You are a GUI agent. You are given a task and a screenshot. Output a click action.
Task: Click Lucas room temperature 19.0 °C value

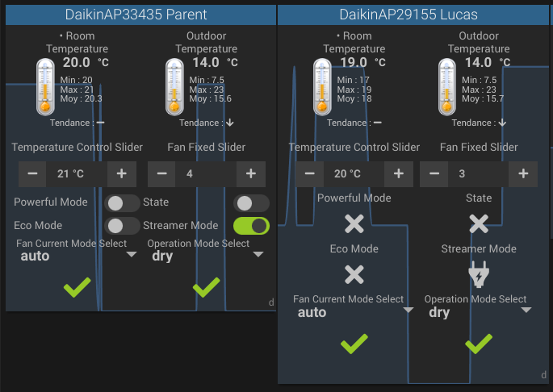click(362, 62)
